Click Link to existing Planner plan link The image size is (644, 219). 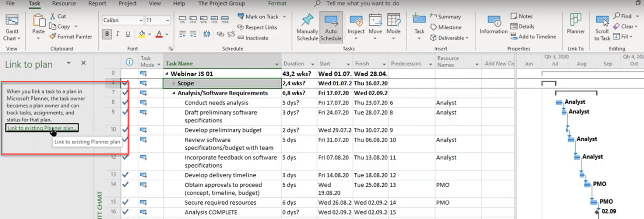point(42,128)
